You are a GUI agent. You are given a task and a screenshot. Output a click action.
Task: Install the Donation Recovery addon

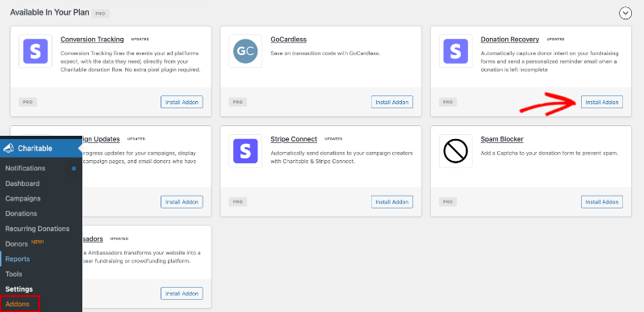point(602,102)
